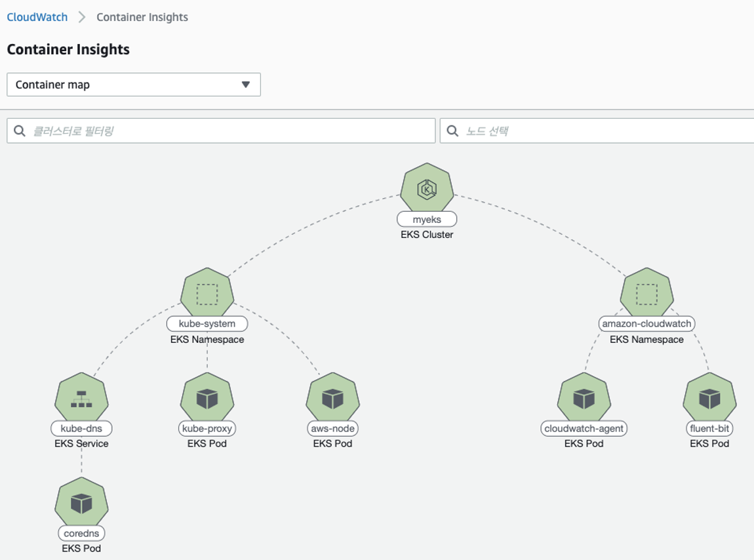Click the aws-node pod cube icon
The height and width of the screenshot is (560, 754).
333,398
